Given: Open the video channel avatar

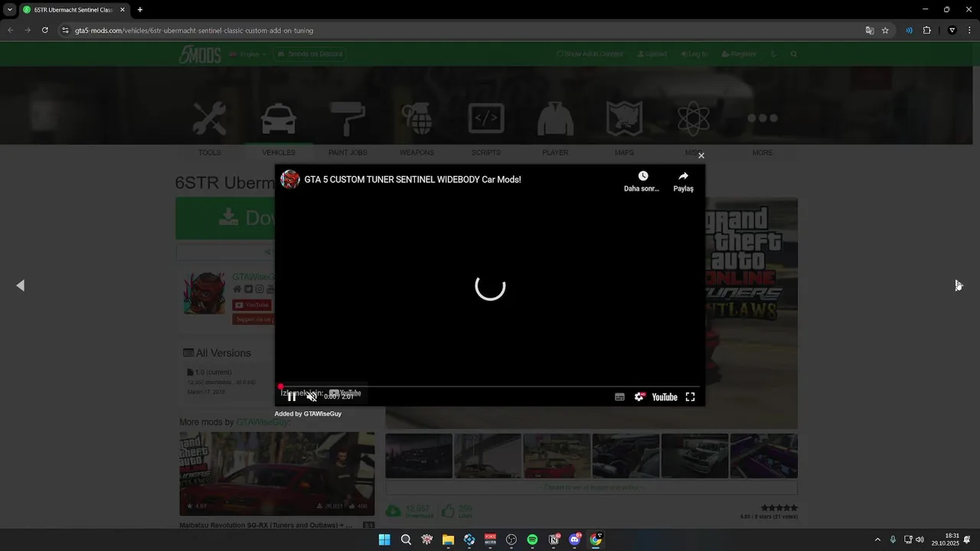Looking at the screenshot, I should pyautogui.click(x=290, y=179).
